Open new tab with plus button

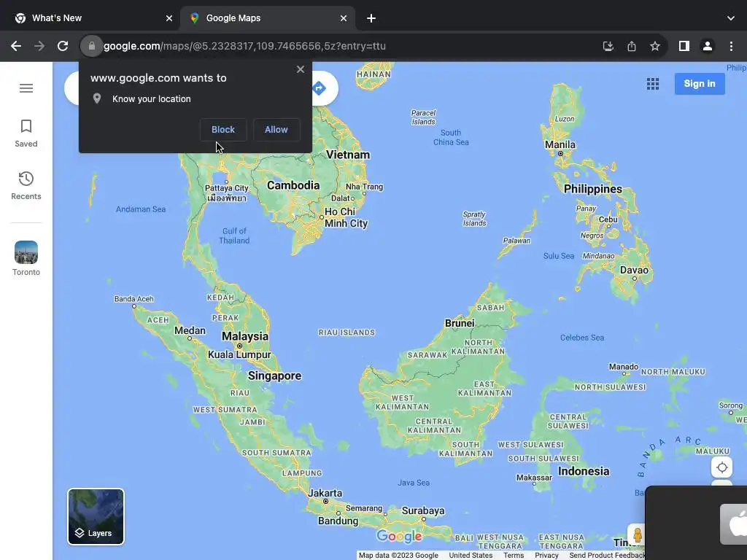pos(371,18)
